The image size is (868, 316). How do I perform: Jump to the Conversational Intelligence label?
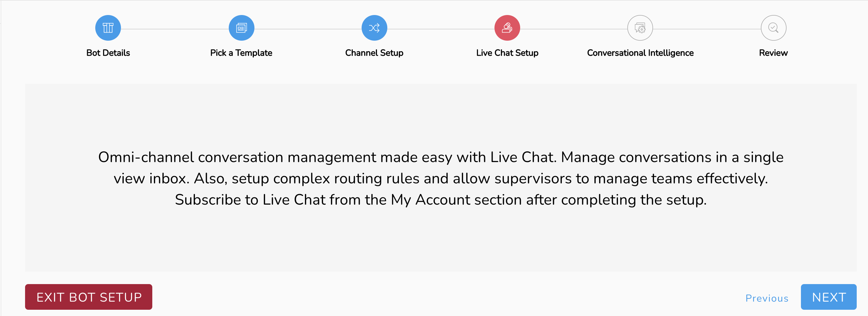click(640, 53)
